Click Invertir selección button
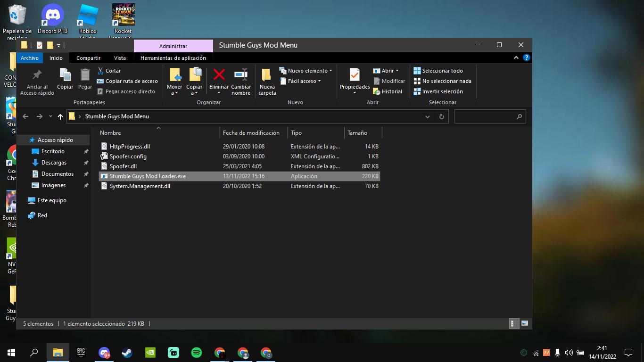Viewport: 644px width, 362px height. tap(438, 91)
